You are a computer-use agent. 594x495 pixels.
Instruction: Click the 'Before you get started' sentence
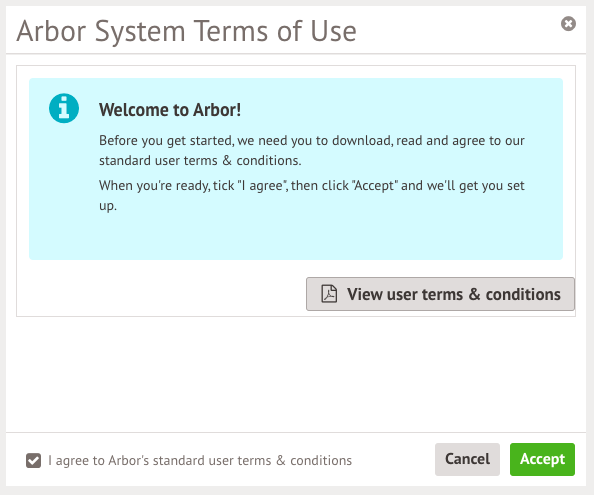pos(312,141)
